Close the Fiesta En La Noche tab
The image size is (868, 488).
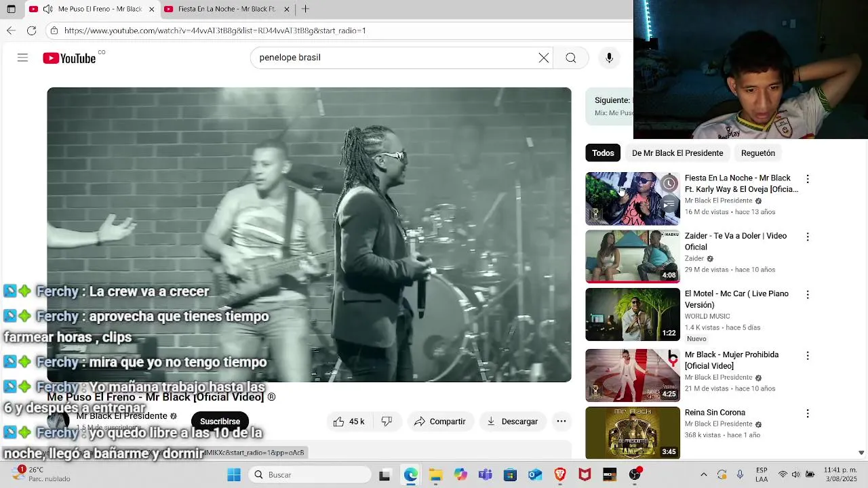click(x=286, y=9)
